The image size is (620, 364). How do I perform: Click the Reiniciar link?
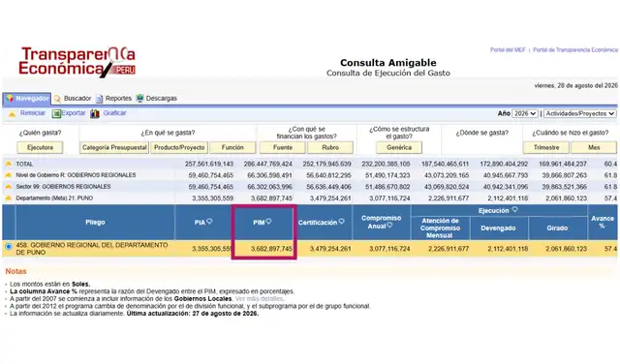(33, 113)
